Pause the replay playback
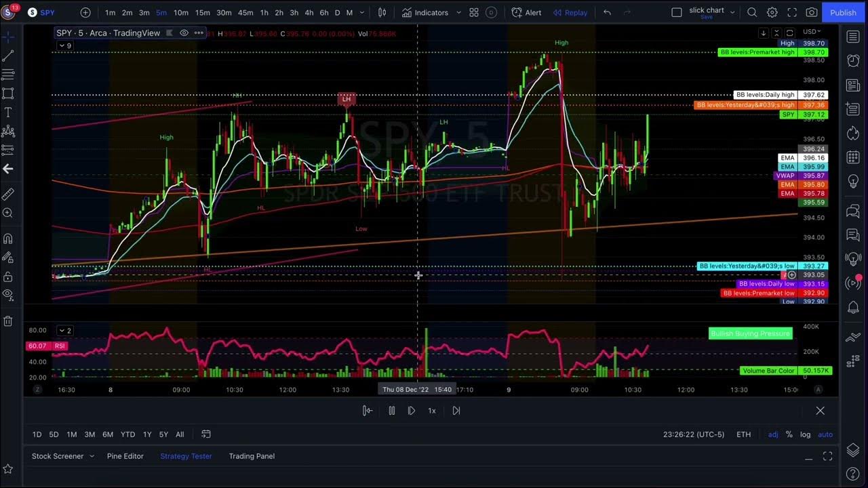This screenshot has width=868, height=488. 391,411
